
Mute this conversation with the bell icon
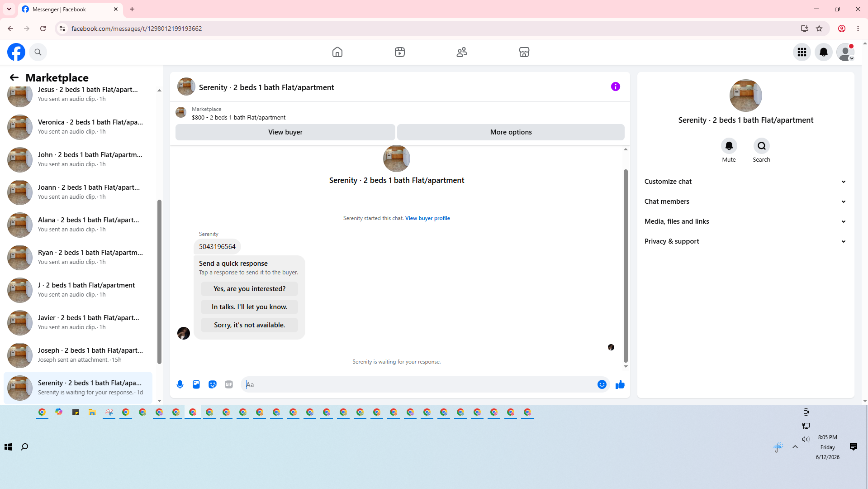tap(729, 146)
